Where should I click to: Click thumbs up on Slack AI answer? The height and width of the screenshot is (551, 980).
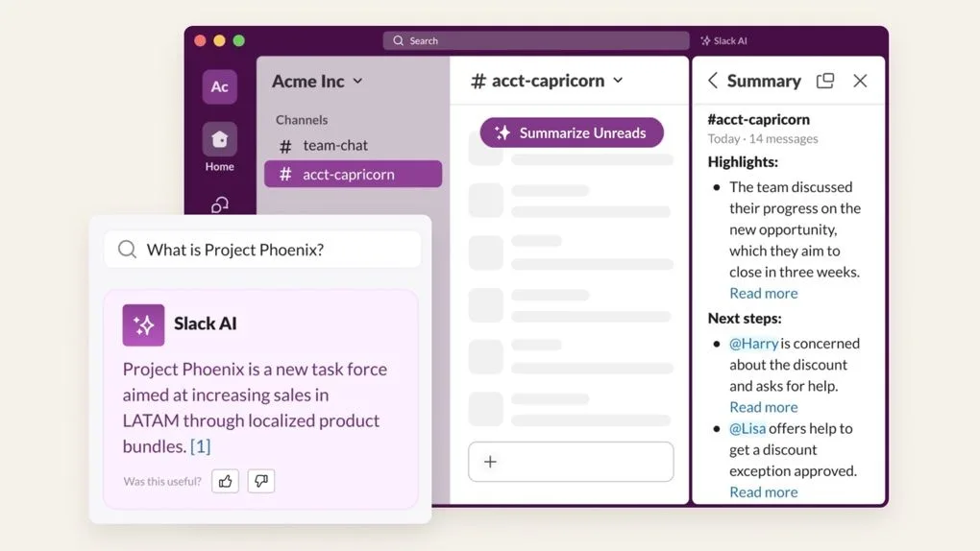225,481
